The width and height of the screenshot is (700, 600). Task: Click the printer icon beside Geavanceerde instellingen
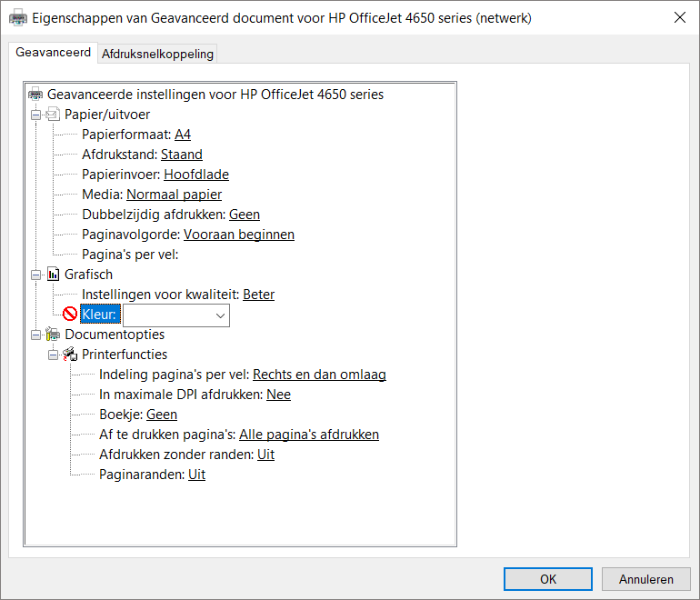click(x=36, y=94)
